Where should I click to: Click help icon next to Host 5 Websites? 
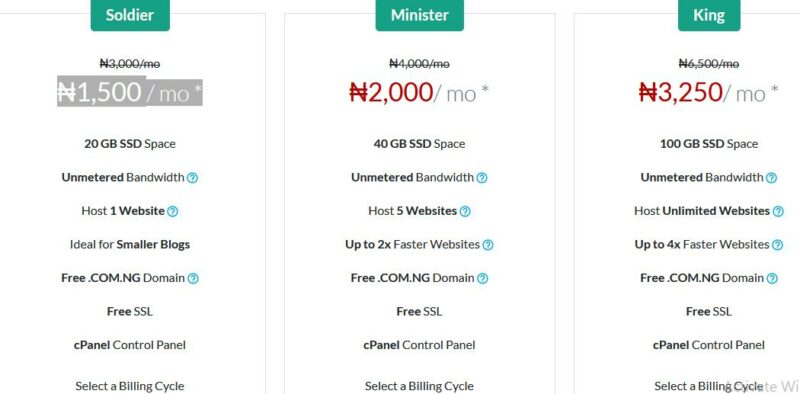click(465, 211)
